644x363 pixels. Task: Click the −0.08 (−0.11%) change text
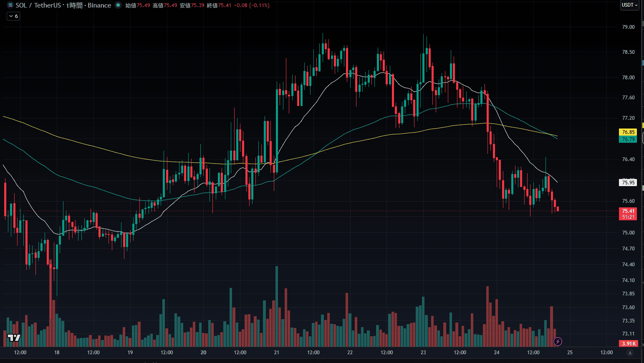252,5
